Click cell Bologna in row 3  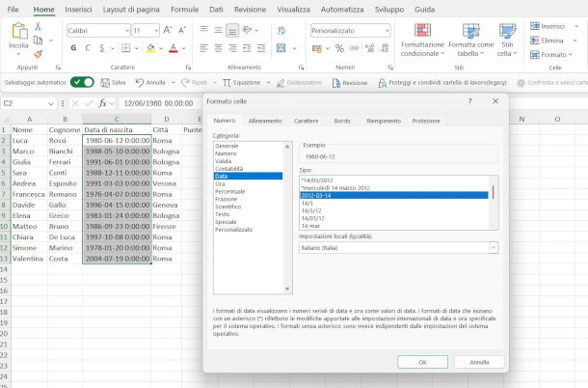(166, 152)
